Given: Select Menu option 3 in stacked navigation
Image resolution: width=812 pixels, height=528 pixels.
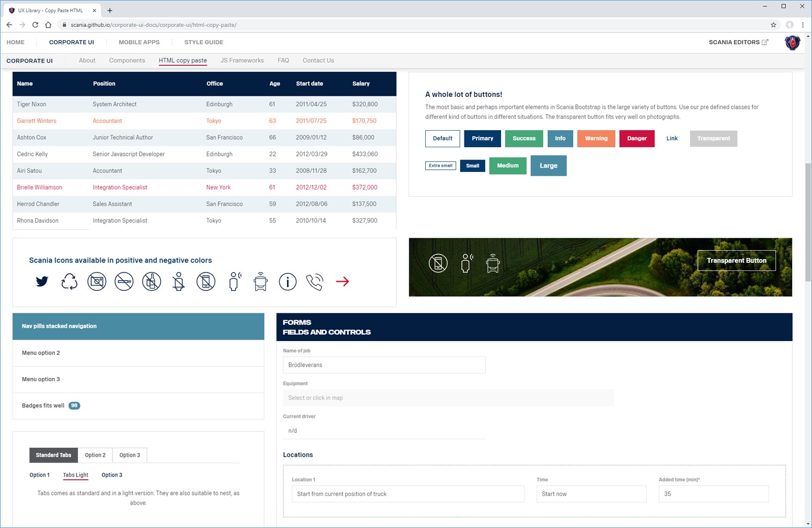Looking at the screenshot, I should click(41, 379).
